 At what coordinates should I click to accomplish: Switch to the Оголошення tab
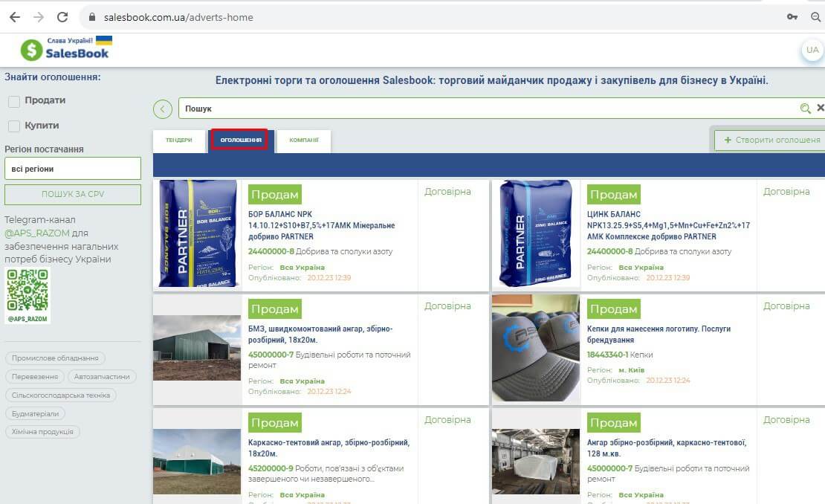click(x=241, y=140)
